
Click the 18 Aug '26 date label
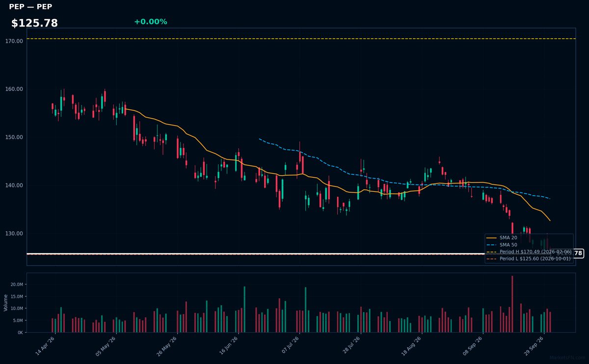click(x=411, y=345)
